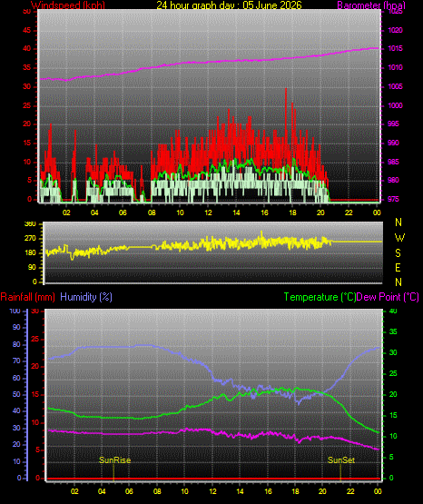Image resolution: width=423 pixels, height=504 pixels.
Task: Click the SunSet marker label
Action: point(341,460)
